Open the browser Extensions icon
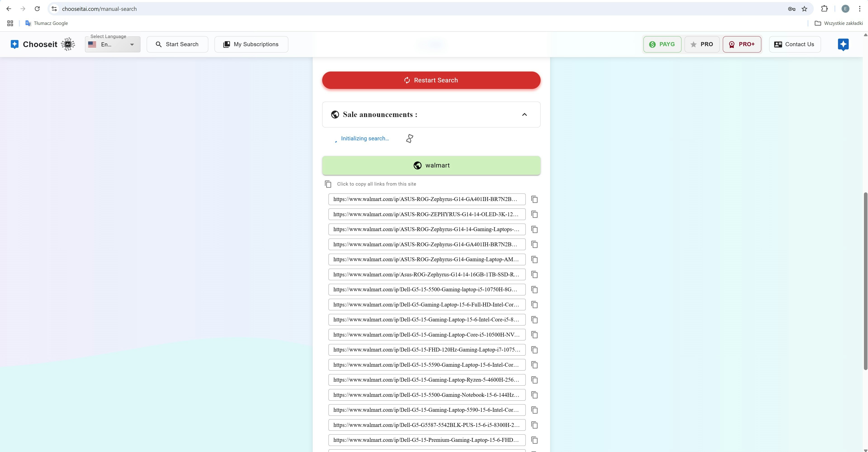868x452 pixels. (x=824, y=9)
